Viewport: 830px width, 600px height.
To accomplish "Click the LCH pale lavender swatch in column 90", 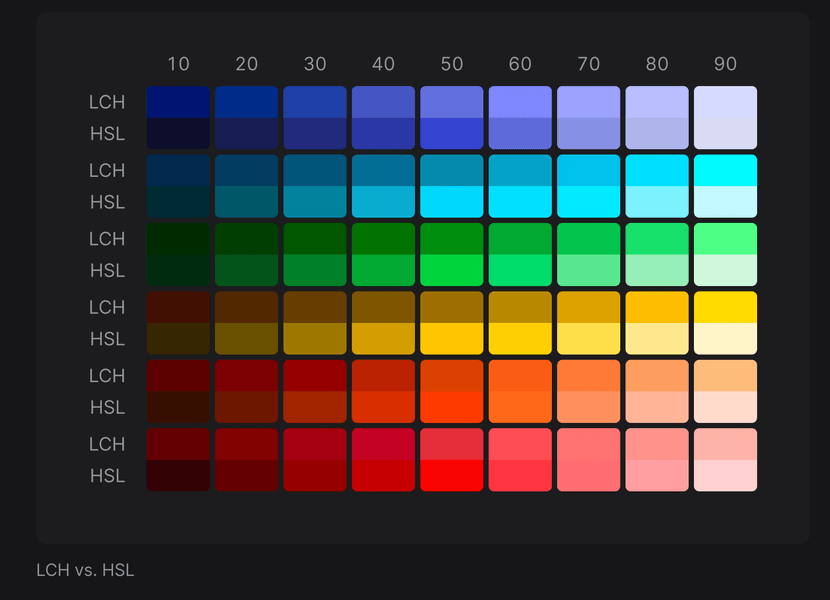I will pyautogui.click(x=725, y=102).
